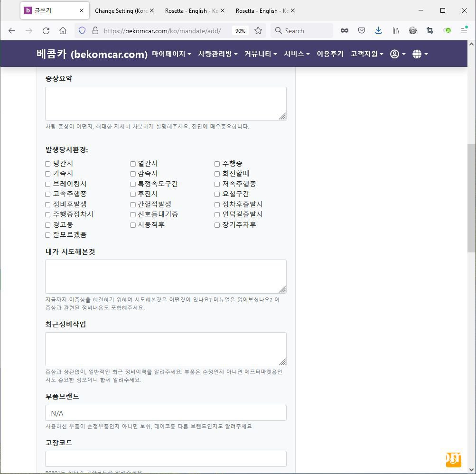Expand the 마이페이지 dropdown menu
The image size is (476, 474).
(171, 54)
